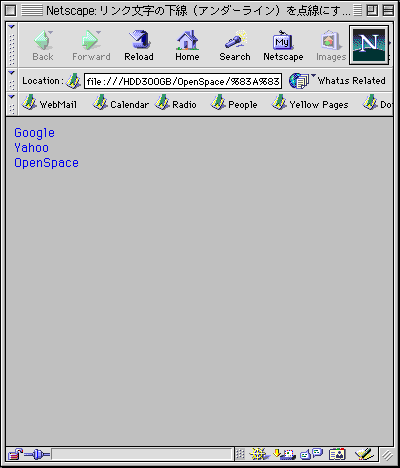Screen dimensions: 400x468
Task: Toggle the window shade collapse box
Action: pos(388,11)
